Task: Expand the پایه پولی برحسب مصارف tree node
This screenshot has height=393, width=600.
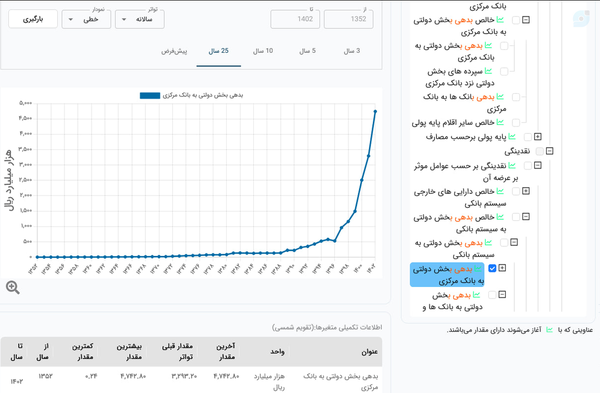Action: coord(538,137)
